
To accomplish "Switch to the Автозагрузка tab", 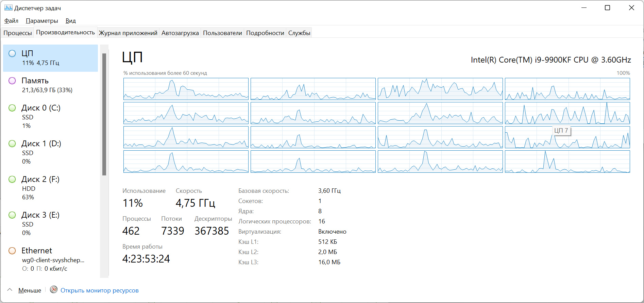I will tap(180, 33).
